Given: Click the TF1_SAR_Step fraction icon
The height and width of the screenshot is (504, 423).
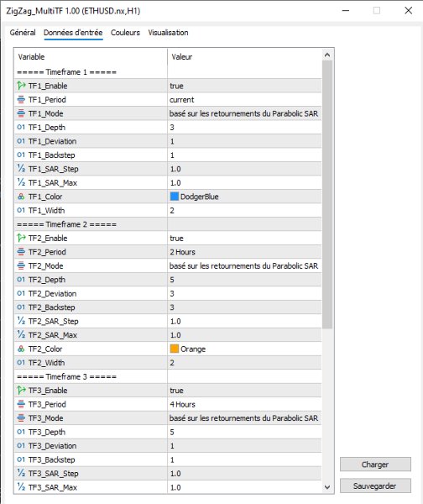Looking at the screenshot, I should (x=21, y=169).
